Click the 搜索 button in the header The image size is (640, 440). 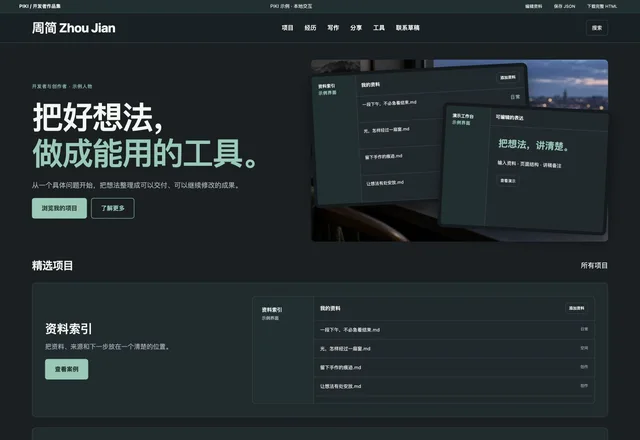tap(597, 28)
